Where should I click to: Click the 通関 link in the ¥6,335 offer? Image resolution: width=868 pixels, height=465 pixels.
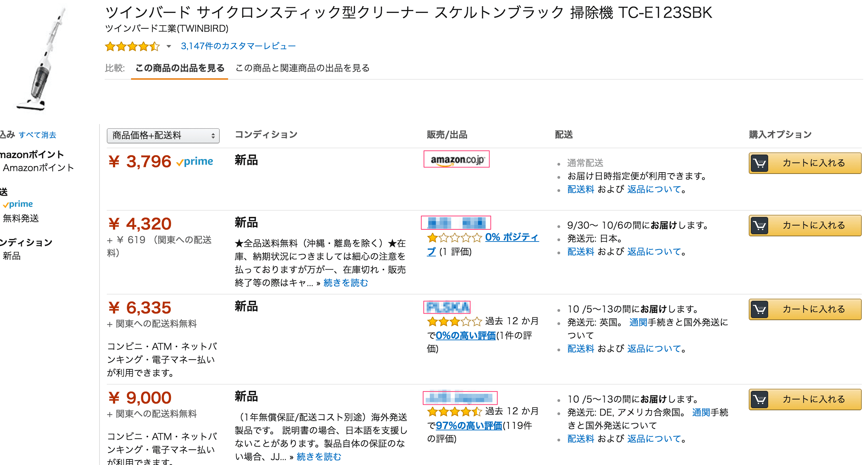pyautogui.click(x=638, y=323)
